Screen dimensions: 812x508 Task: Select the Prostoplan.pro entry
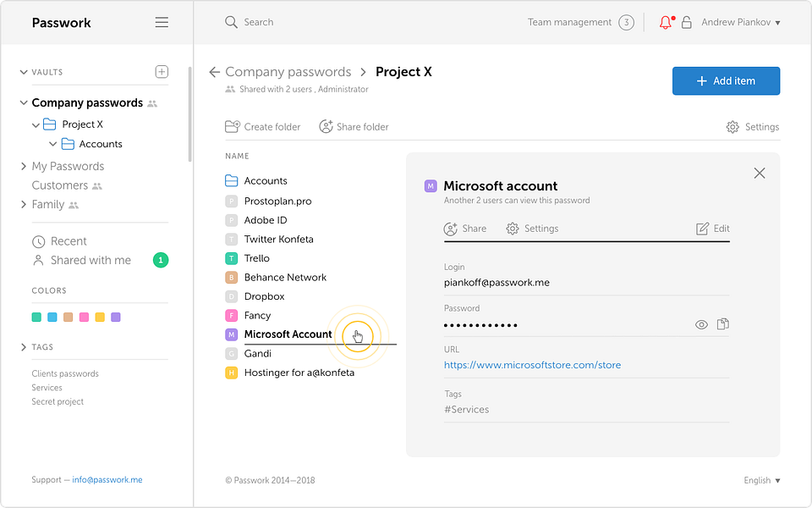point(278,202)
